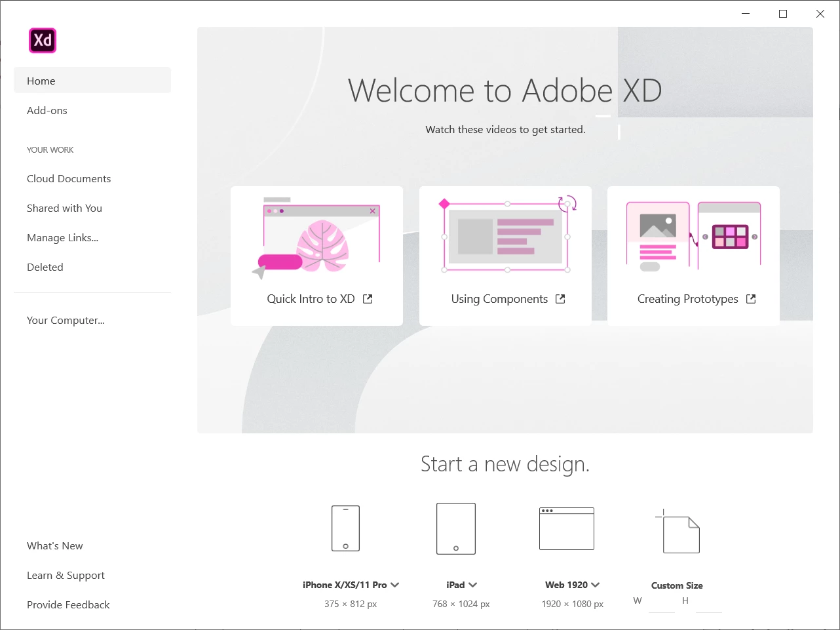Screen dimensions: 840x630
Task: Open the Home section
Action: 92,81
